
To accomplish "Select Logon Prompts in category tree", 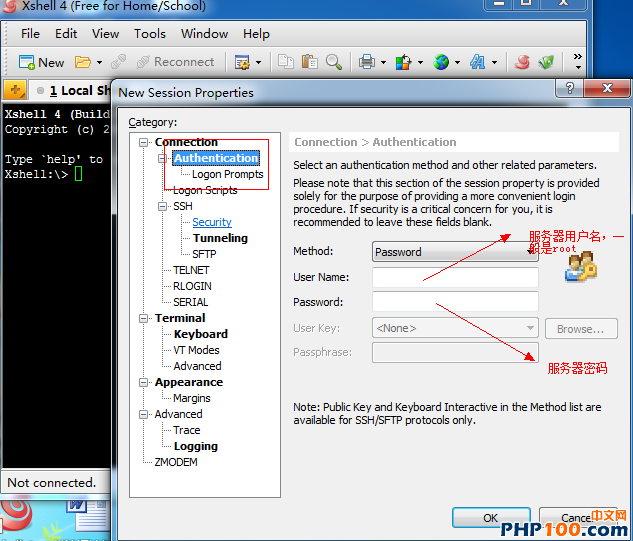I will click(x=227, y=174).
